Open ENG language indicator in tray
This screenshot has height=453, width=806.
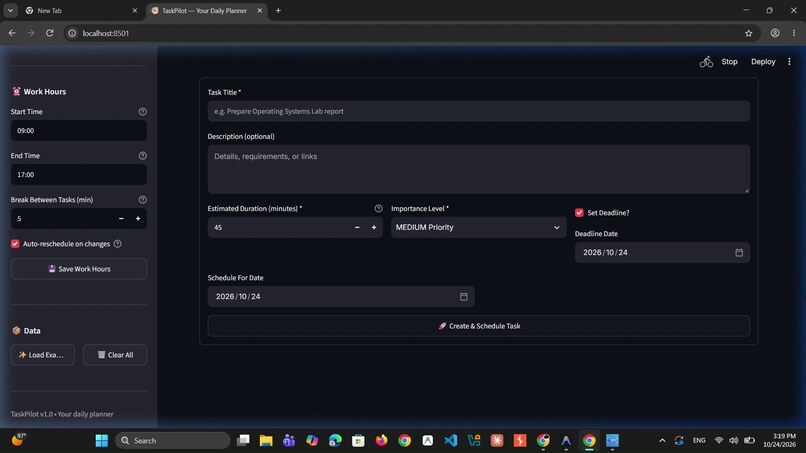coord(699,441)
